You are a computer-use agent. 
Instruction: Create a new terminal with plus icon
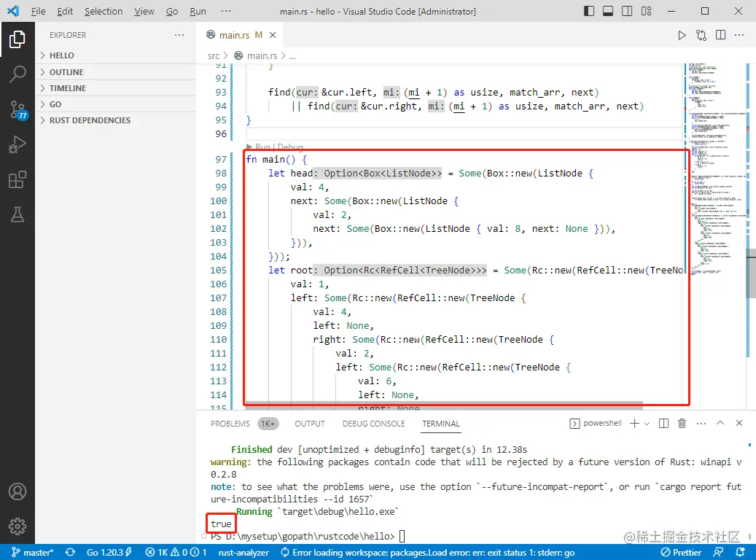634,424
